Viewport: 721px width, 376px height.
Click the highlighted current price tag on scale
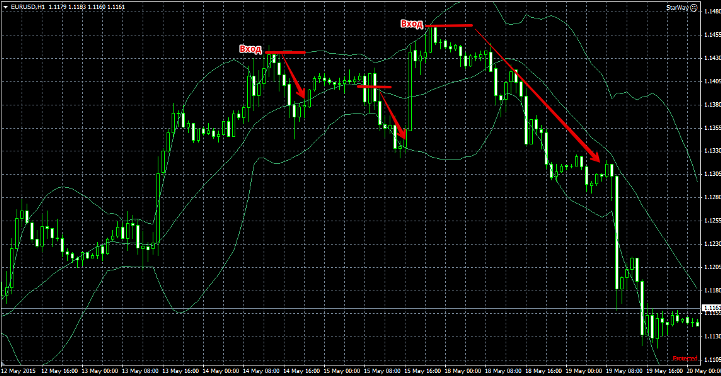tap(711, 308)
